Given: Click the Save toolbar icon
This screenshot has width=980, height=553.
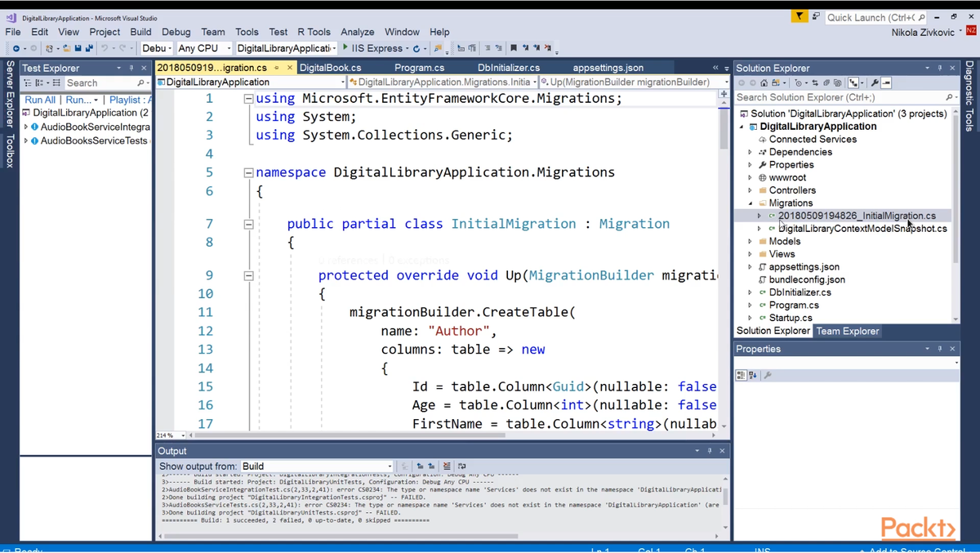Looking at the screenshot, I should [x=78, y=48].
